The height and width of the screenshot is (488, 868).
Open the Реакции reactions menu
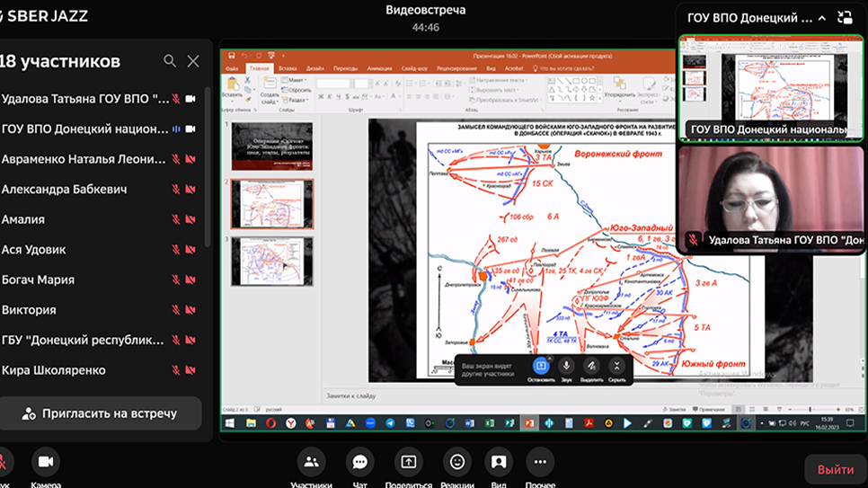click(x=457, y=462)
